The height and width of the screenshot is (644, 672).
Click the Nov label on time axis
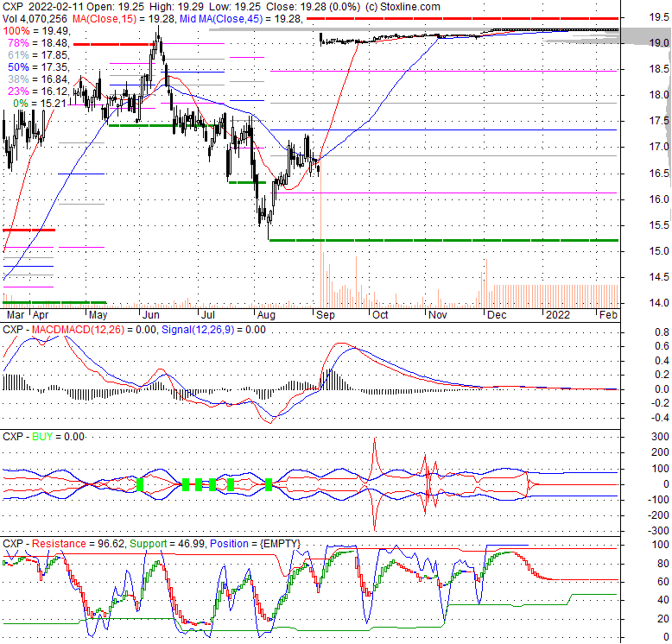coord(438,315)
